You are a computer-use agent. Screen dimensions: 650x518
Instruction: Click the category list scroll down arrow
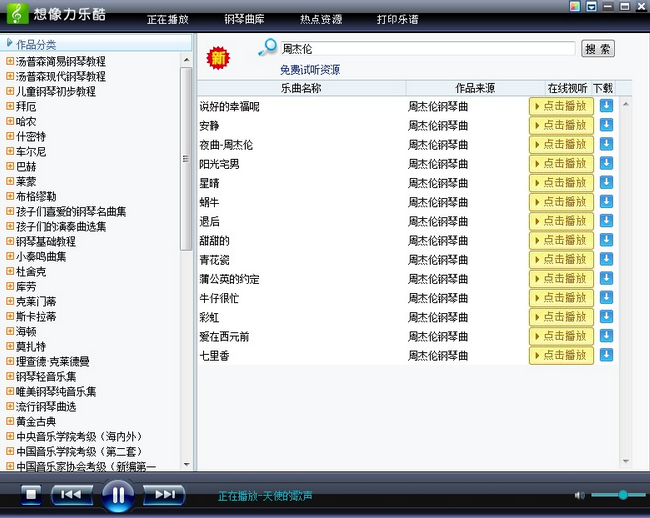pyautogui.click(x=187, y=465)
